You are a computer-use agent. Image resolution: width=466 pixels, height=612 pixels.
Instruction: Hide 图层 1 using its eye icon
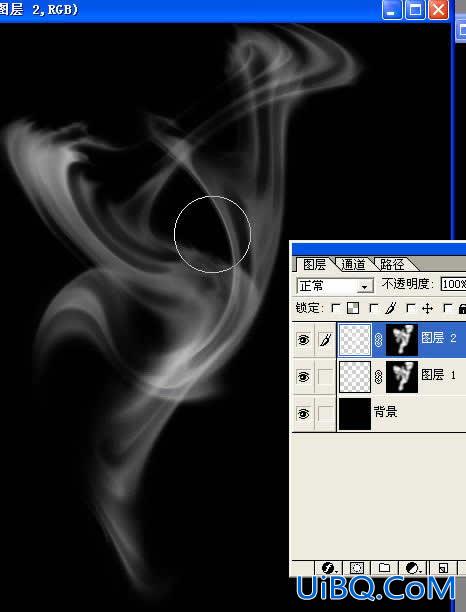303,377
